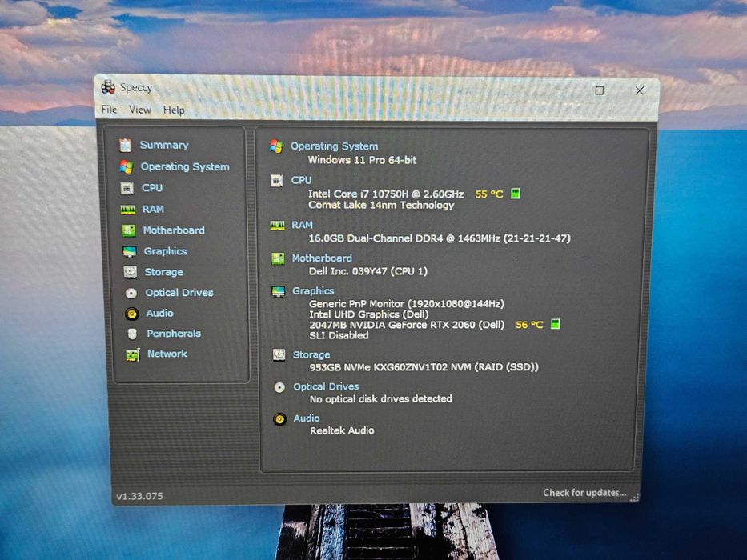Click the Check for updates link
Image resolution: width=747 pixels, height=560 pixels.
click(584, 492)
